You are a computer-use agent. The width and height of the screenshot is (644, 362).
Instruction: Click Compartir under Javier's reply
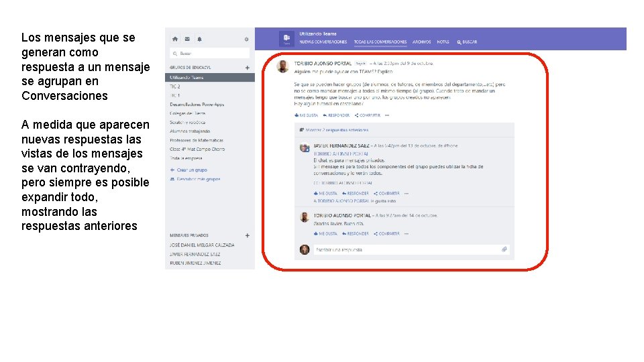(386, 193)
